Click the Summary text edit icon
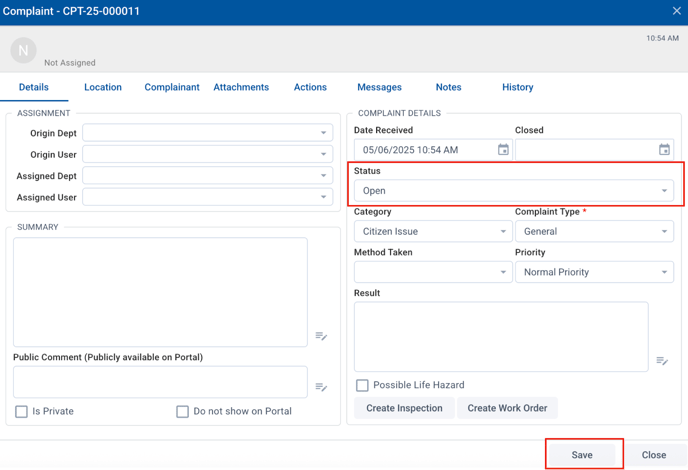 pyautogui.click(x=321, y=336)
